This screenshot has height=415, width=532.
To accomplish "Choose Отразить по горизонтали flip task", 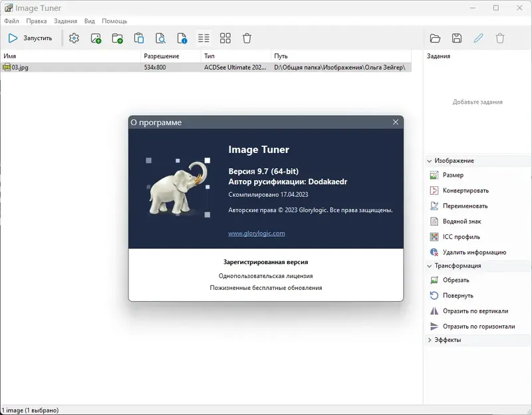I will click(x=471, y=326).
